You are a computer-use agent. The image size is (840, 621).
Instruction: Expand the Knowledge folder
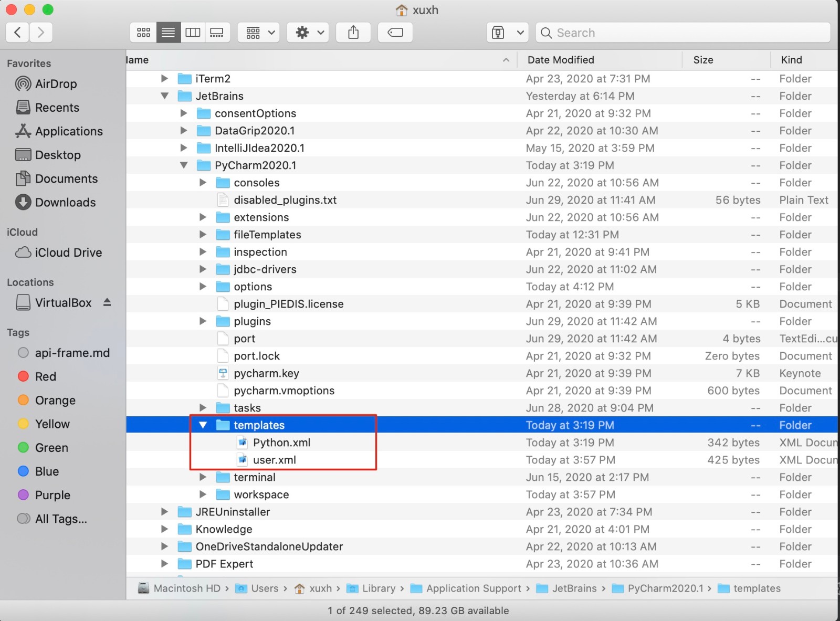click(164, 529)
